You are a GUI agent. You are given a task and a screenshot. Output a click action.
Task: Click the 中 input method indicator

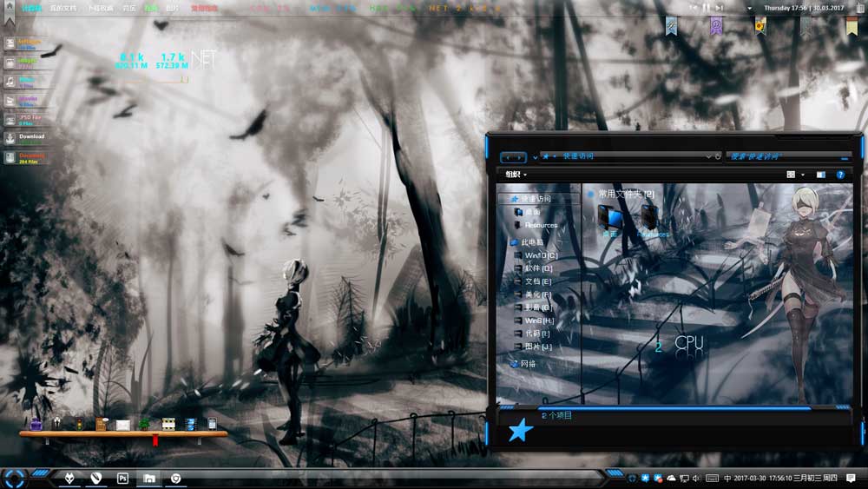coord(727,478)
